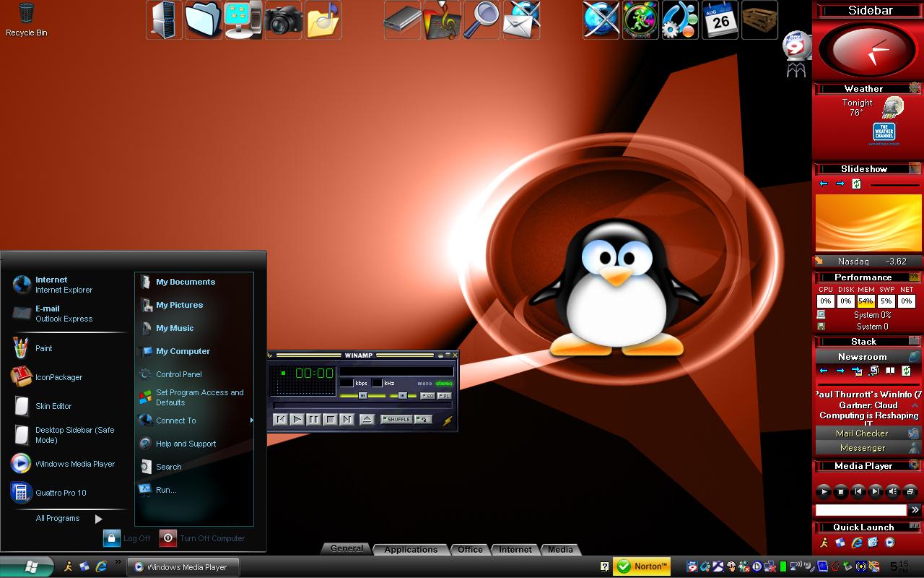
Task: Open Control Panel from Start menu
Action: 178,374
